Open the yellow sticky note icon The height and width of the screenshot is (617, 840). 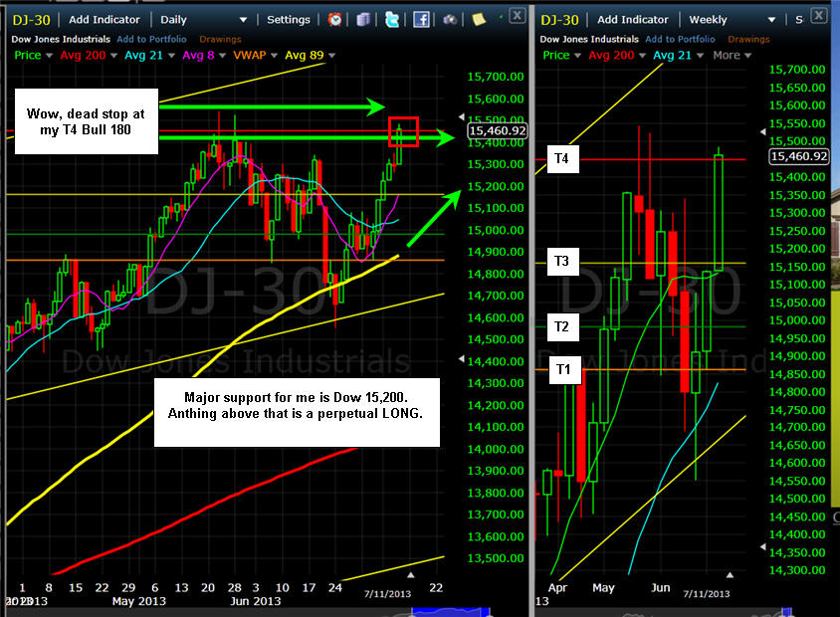(x=479, y=19)
